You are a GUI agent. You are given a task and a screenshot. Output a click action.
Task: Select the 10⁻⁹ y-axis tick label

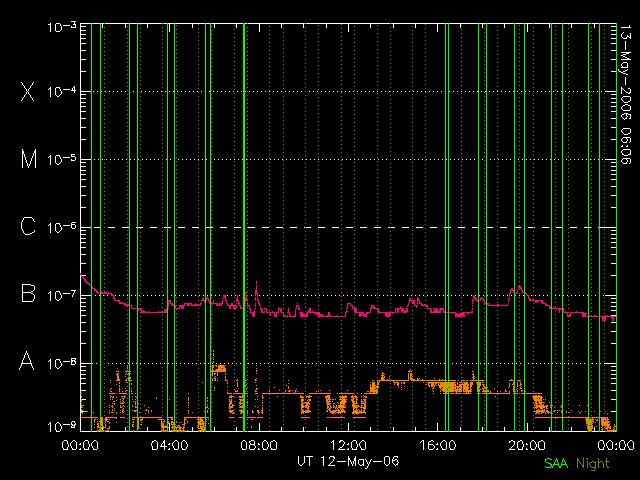[62, 427]
